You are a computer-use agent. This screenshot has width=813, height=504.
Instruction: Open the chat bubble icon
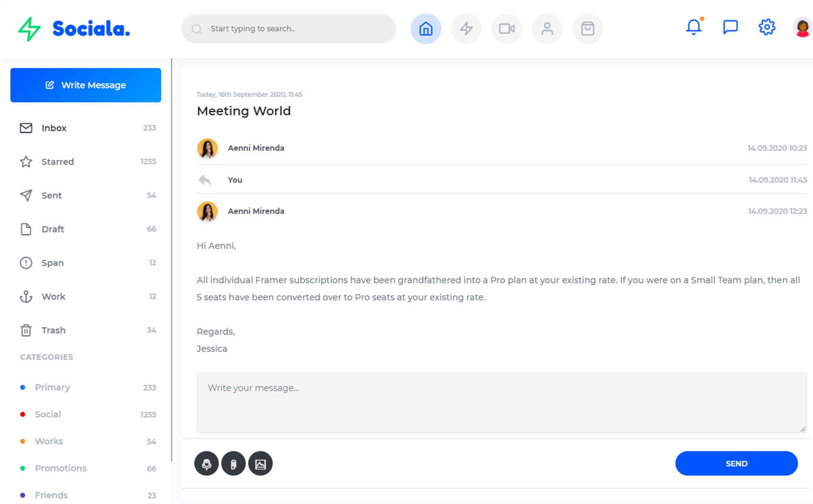[x=730, y=27]
